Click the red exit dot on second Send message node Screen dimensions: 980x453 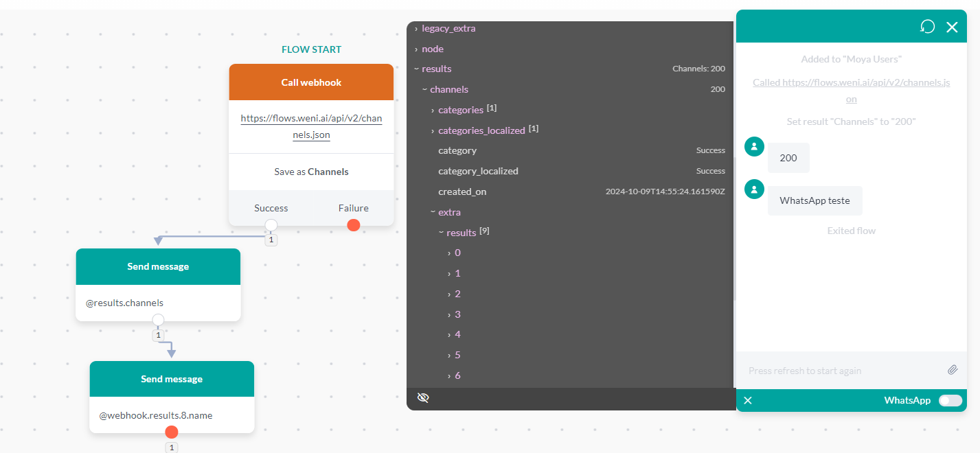coord(171,432)
